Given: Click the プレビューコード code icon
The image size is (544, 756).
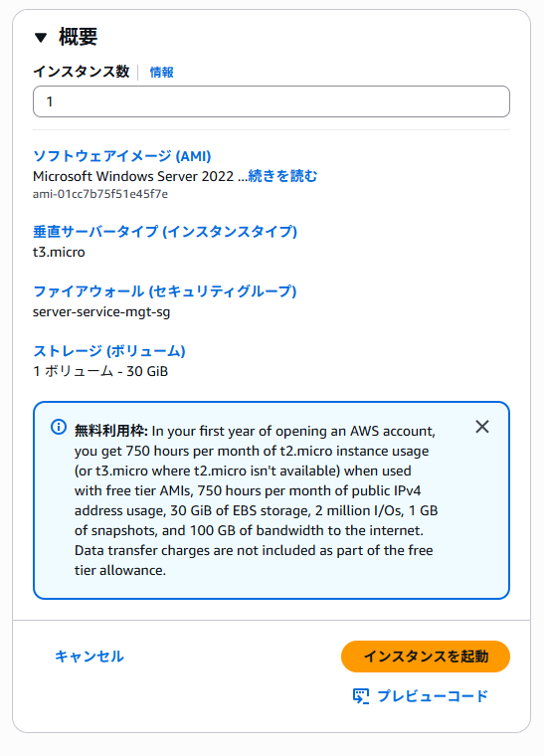Looking at the screenshot, I should 361,696.
